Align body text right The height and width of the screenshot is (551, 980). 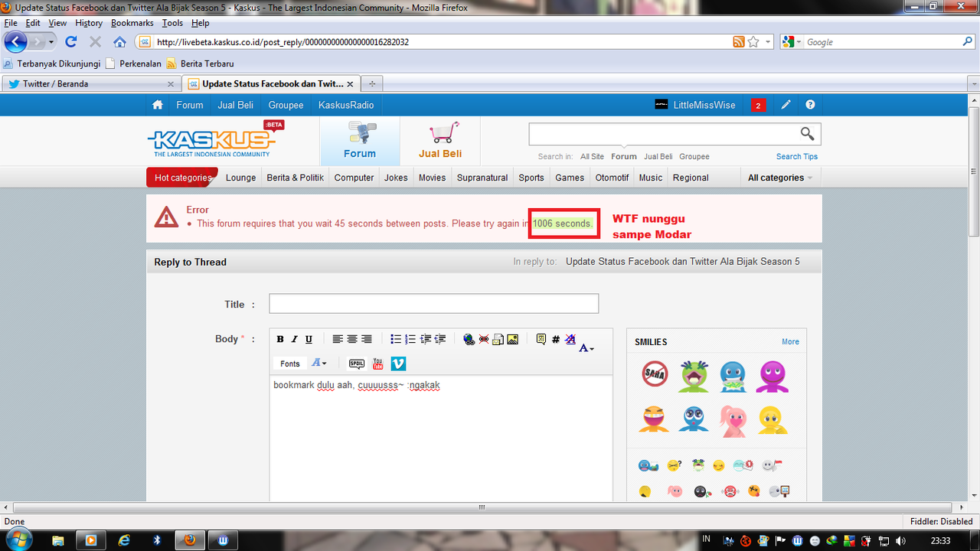click(367, 340)
